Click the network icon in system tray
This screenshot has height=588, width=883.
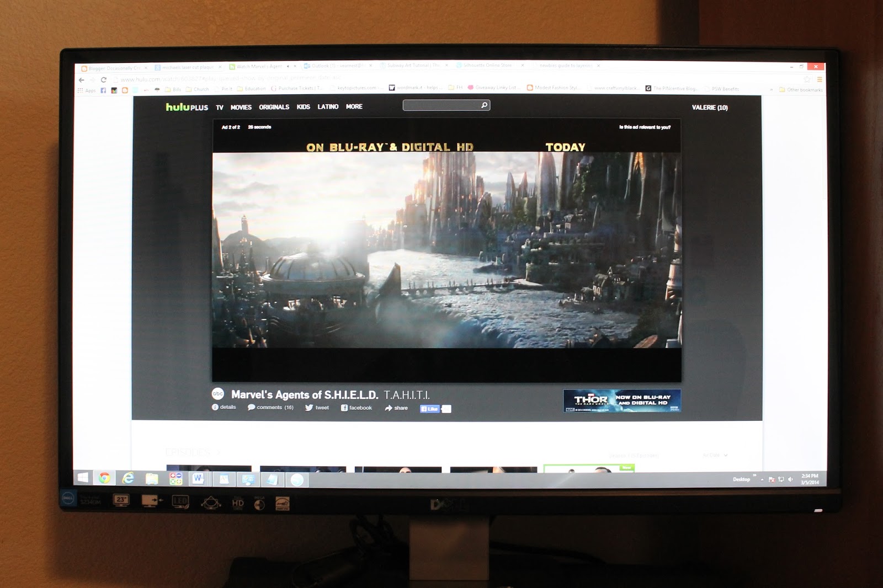[x=781, y=479]
